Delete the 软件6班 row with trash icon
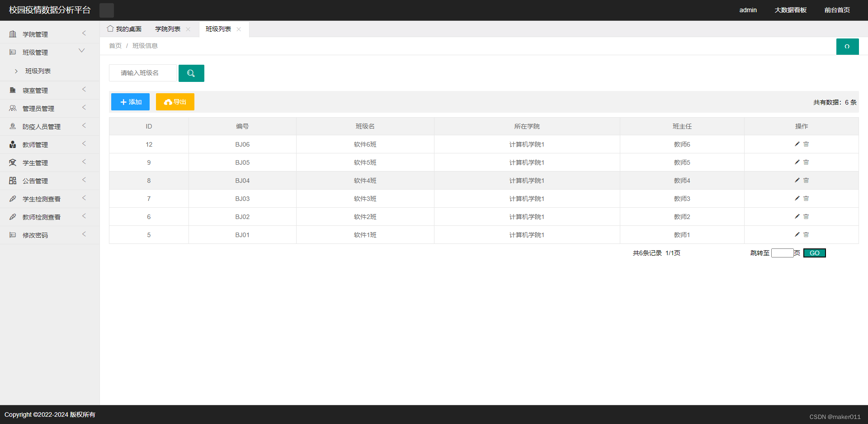Screen dimensions: 868x424 (806, 144)
